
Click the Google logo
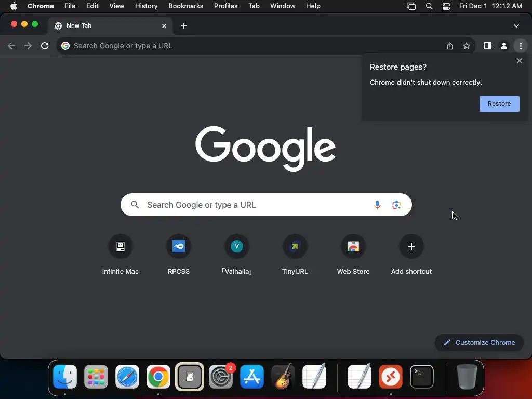click(x=265, y=149)
